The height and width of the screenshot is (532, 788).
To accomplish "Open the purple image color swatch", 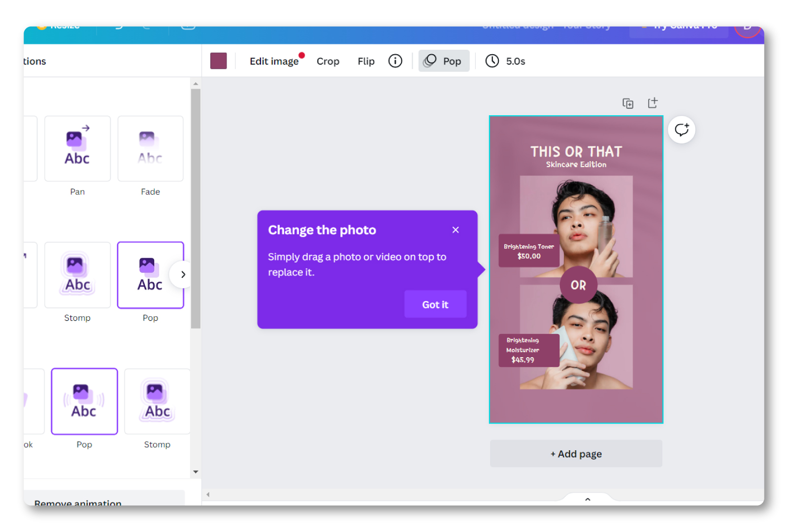I will 218,61.
